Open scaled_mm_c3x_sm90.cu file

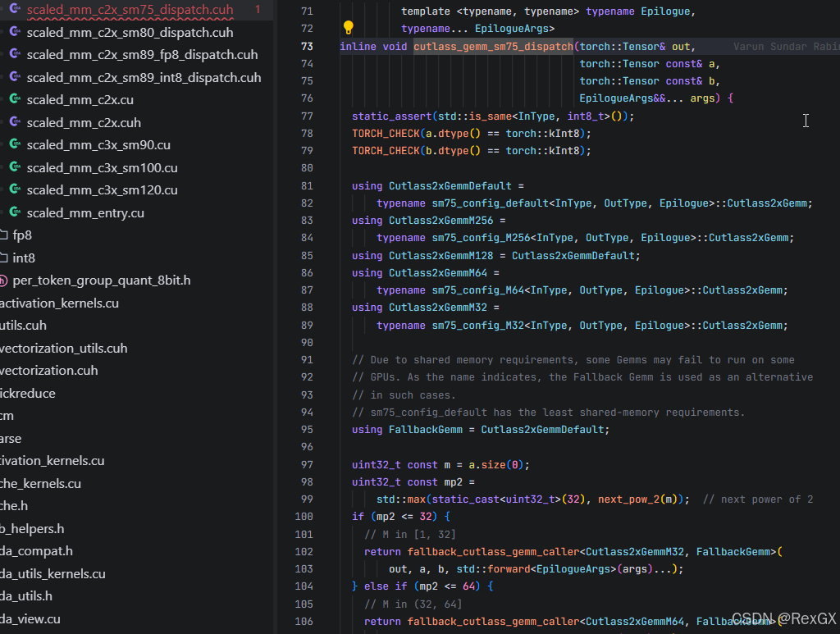pos(98,144)
